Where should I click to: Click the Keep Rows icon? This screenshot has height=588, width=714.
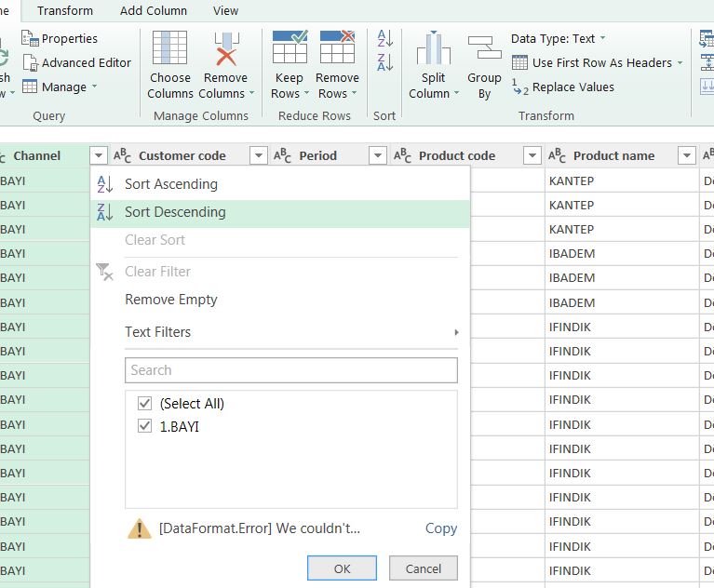point(290,47)
